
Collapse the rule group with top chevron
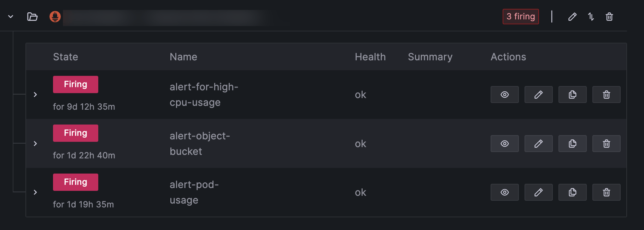click(x=11, y=17)
